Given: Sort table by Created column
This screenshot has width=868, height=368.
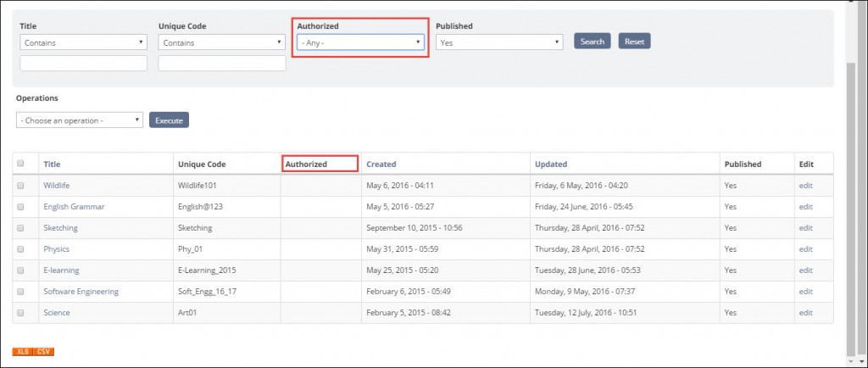Looking at the screenshot, I should coord(381,164).
